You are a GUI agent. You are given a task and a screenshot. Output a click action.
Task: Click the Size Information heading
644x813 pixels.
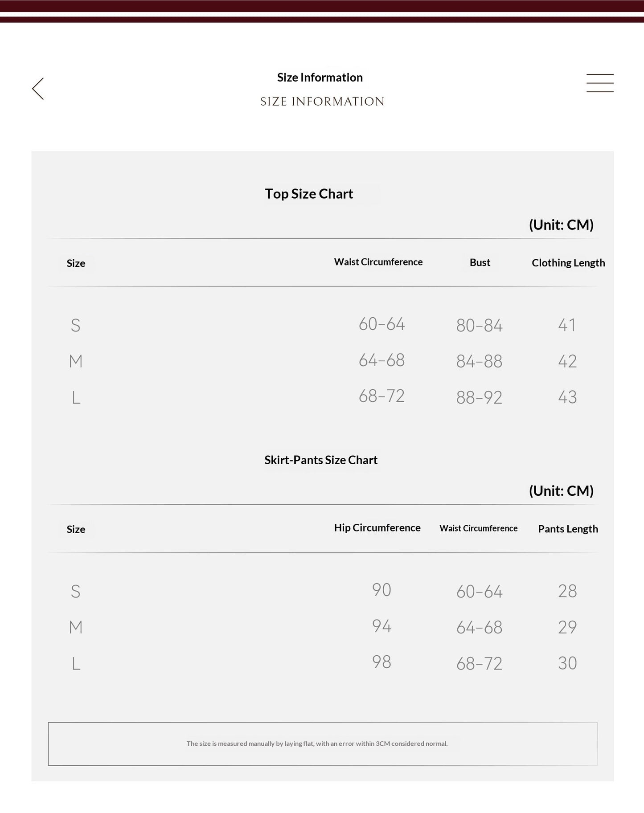click(320, 78)
